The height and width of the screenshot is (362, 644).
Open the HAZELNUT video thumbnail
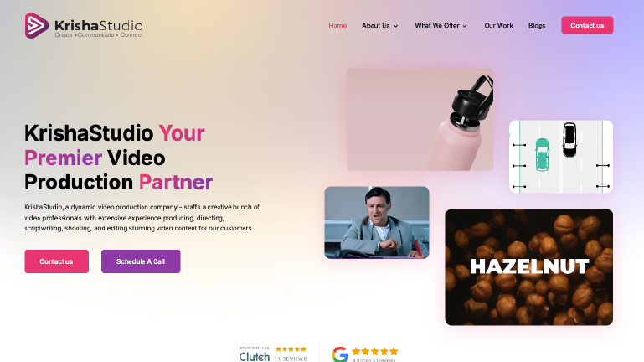click(x=529, y=267)
